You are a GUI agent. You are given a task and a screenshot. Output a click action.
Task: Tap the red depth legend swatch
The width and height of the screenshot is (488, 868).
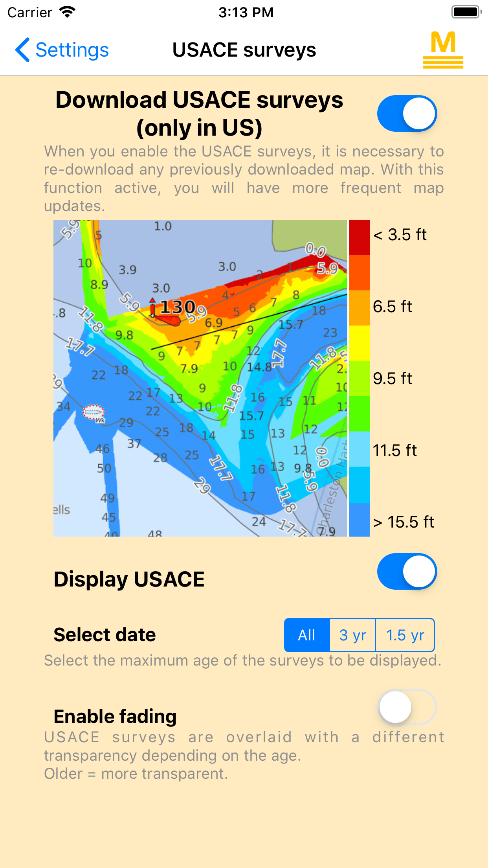coord(360,237)
